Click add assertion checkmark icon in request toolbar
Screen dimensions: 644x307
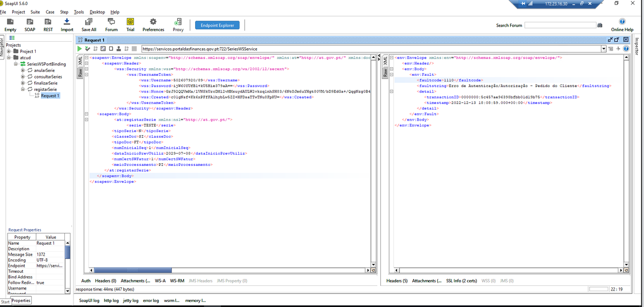pos(88,49)
